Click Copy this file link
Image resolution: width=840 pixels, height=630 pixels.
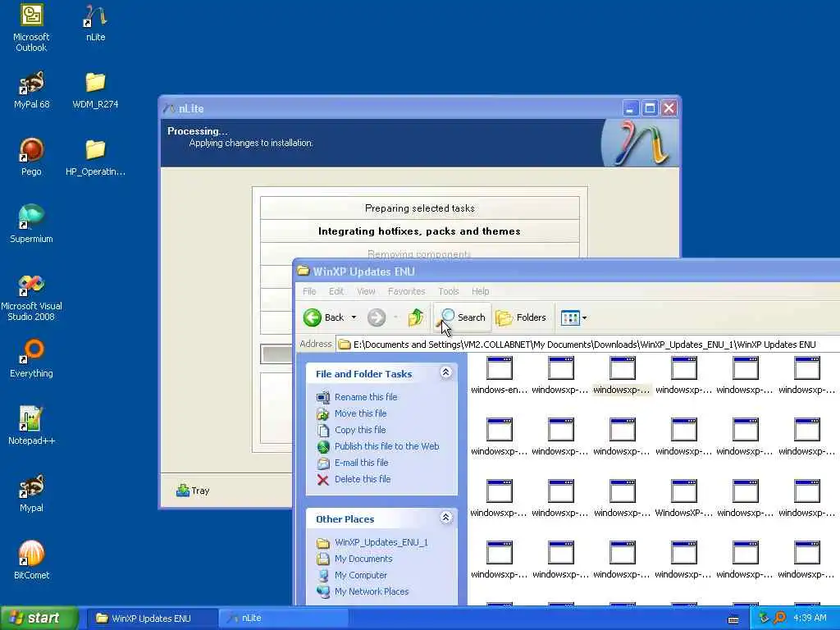tap(360, 430)
